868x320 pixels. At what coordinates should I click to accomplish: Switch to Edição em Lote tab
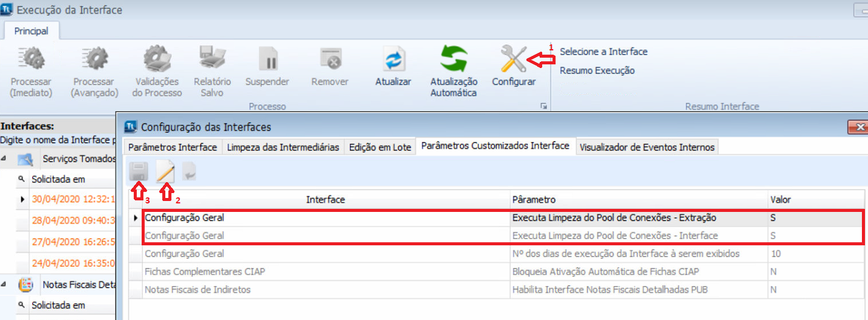[x=380, y=147]
